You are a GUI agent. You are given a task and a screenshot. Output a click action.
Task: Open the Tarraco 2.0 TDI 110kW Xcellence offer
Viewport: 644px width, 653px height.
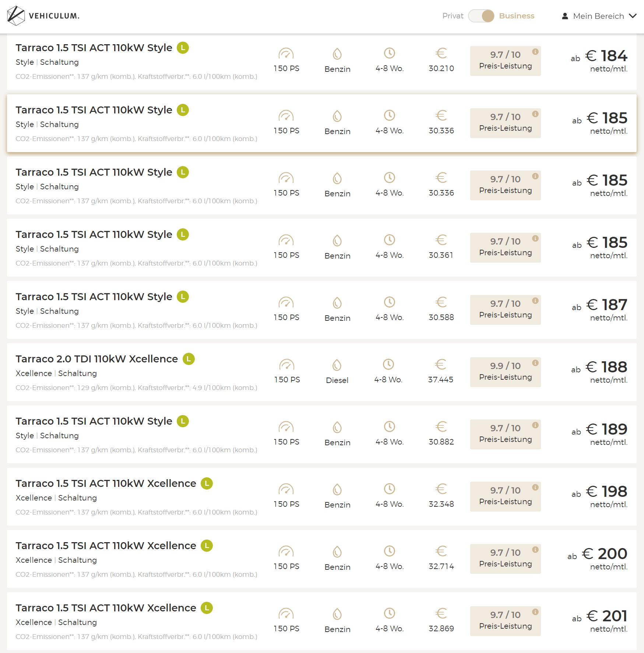point(322,372)
